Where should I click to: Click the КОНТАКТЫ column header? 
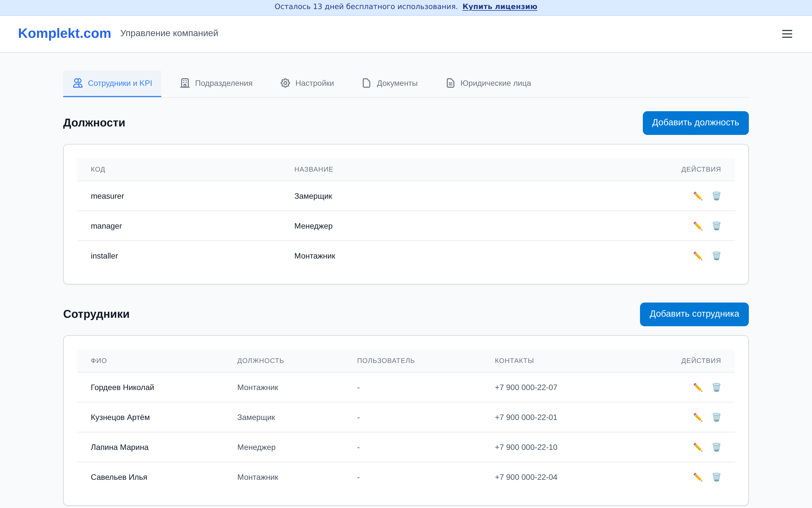click(514, 360)
